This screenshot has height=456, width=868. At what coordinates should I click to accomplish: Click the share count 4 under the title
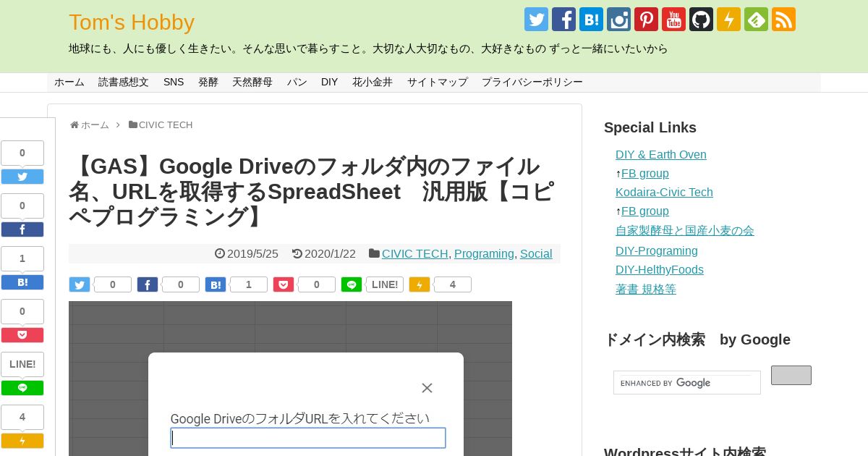(x=453, y=284)
